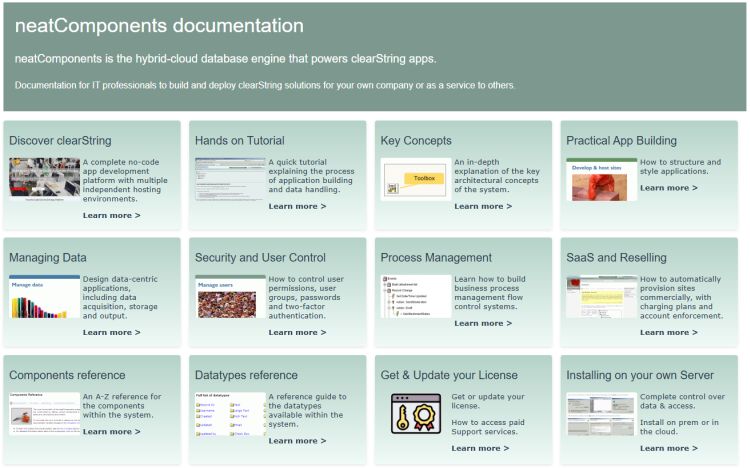The height and width of the screenshot is (468, 750).
Task: Click Learn more under Discover clearString
Action: pyautogui.click(x=111, y=215)
